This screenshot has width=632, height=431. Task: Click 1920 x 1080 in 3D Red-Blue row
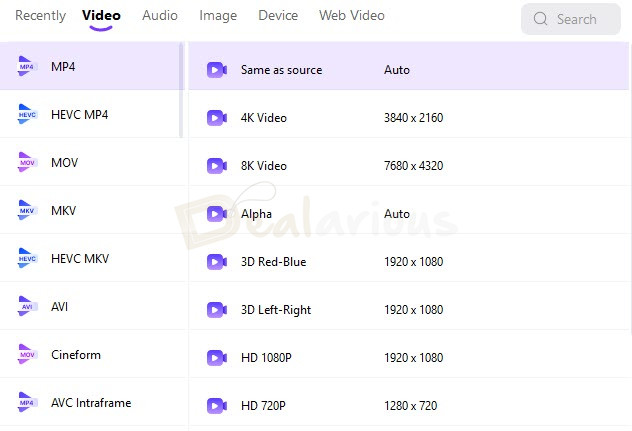[x=414, y=262]
